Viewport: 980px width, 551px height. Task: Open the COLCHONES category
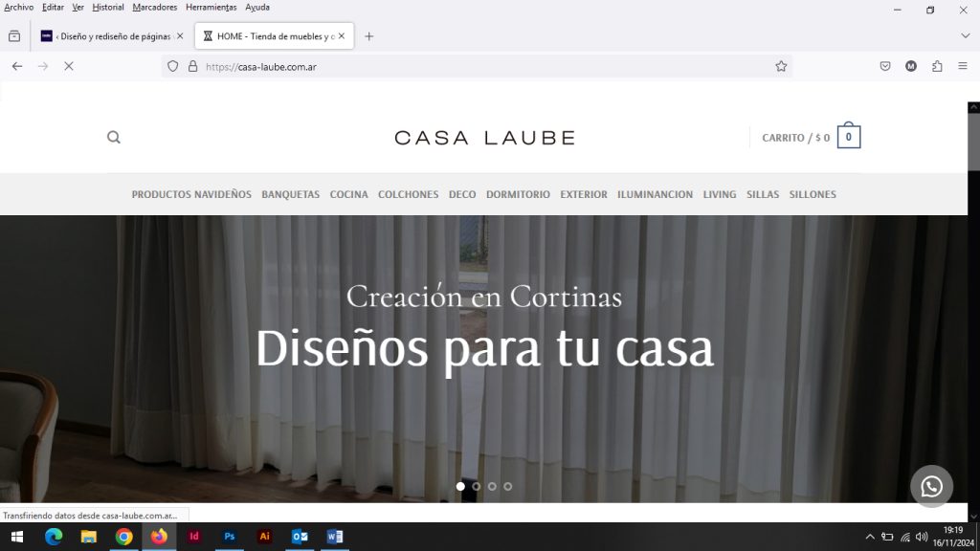408,194
